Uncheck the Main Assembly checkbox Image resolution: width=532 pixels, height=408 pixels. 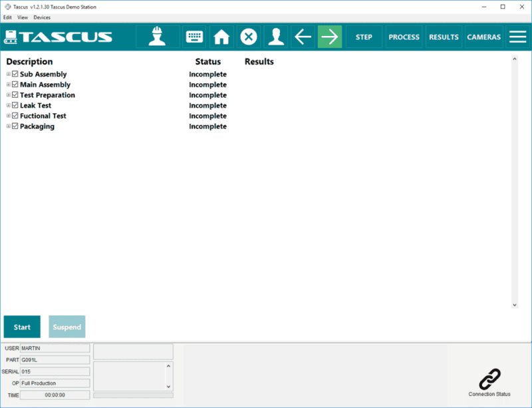pos(15,85)
